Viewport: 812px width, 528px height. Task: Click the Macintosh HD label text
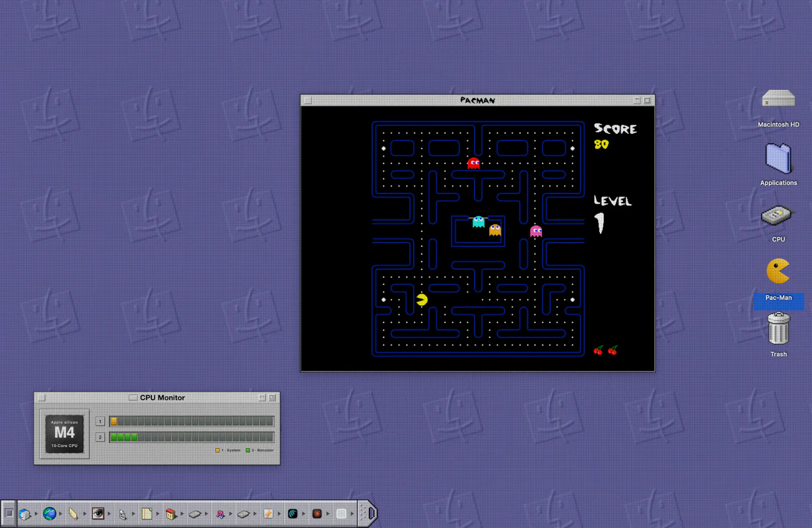pos(779,124)
